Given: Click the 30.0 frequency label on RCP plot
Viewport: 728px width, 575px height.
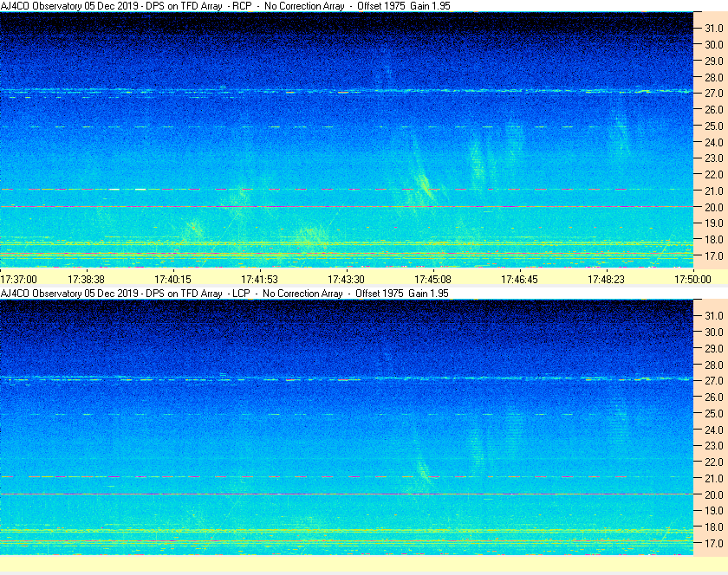Looking at the screenshot, I should point(714,44).
